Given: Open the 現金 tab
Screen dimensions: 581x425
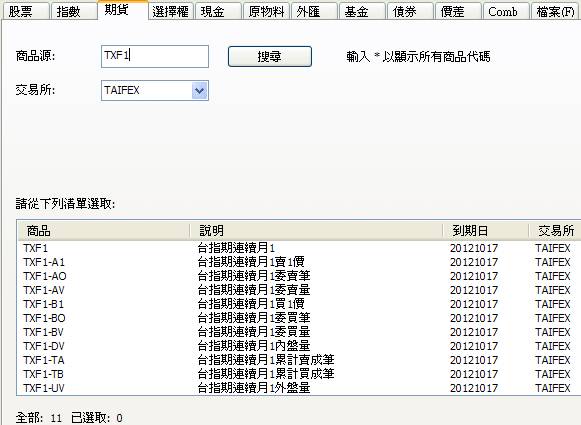Looking at the screenshot, I should 218,11.
